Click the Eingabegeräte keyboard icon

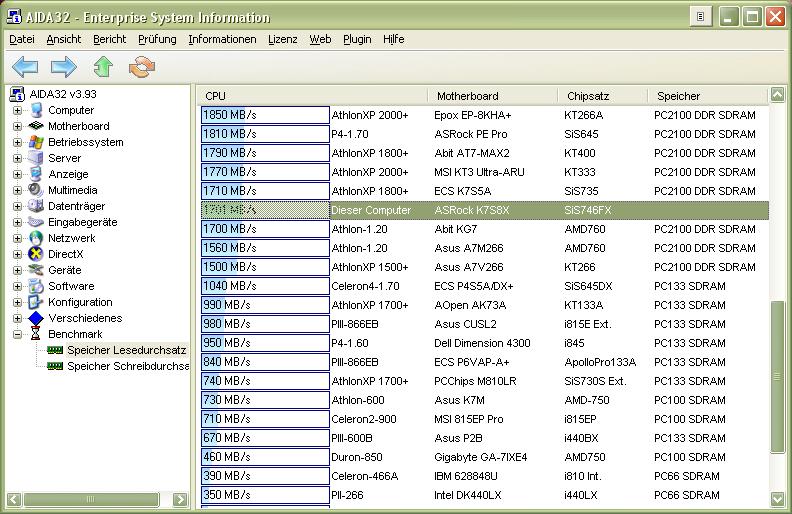36,222
